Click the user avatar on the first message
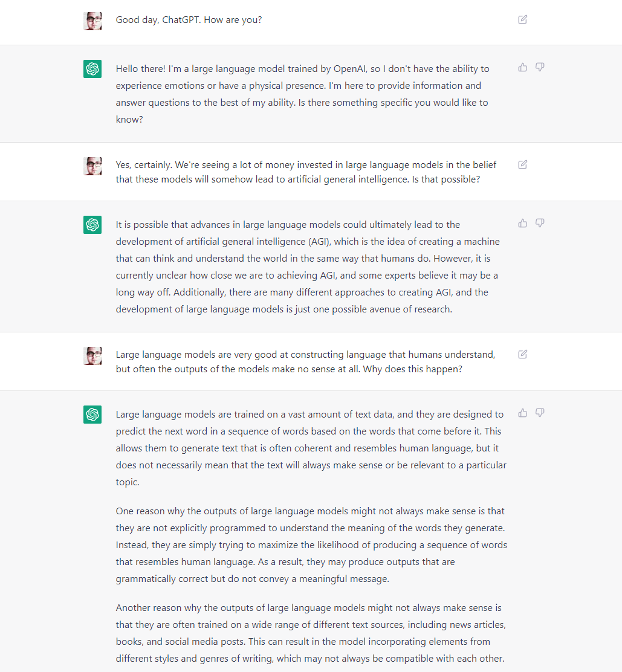 pyautogui.click(x=92, y=21)
